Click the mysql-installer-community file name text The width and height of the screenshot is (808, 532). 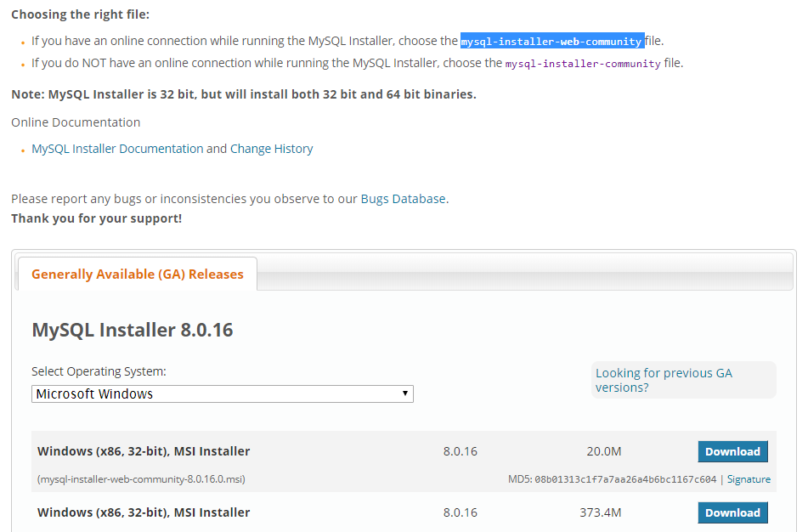tap(583, 64)
